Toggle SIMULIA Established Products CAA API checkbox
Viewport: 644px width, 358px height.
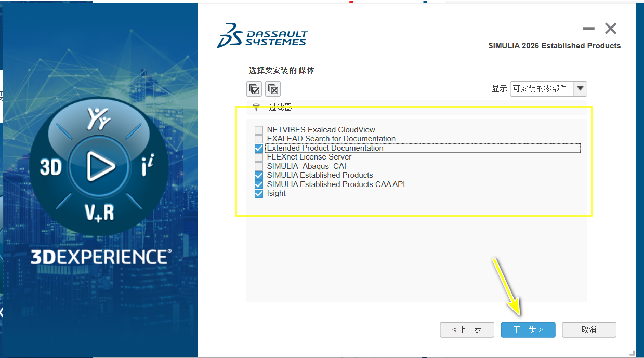(x=259, y=184)
